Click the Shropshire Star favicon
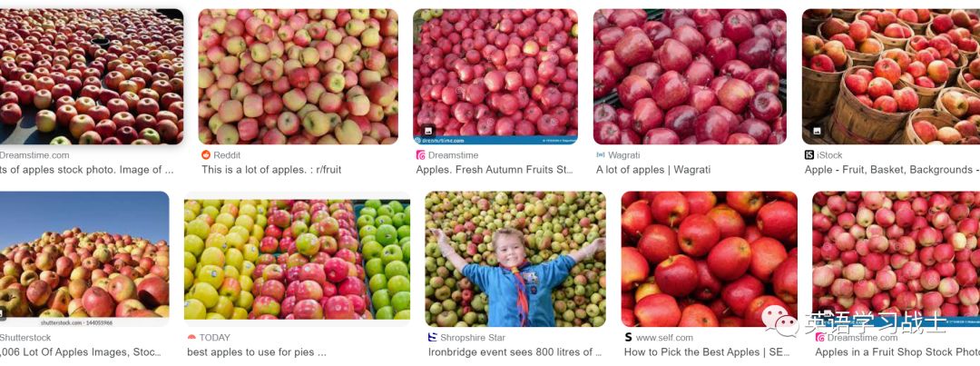Image resolution: width=980 pixels, height=366 pixels. tap(433, 337)
